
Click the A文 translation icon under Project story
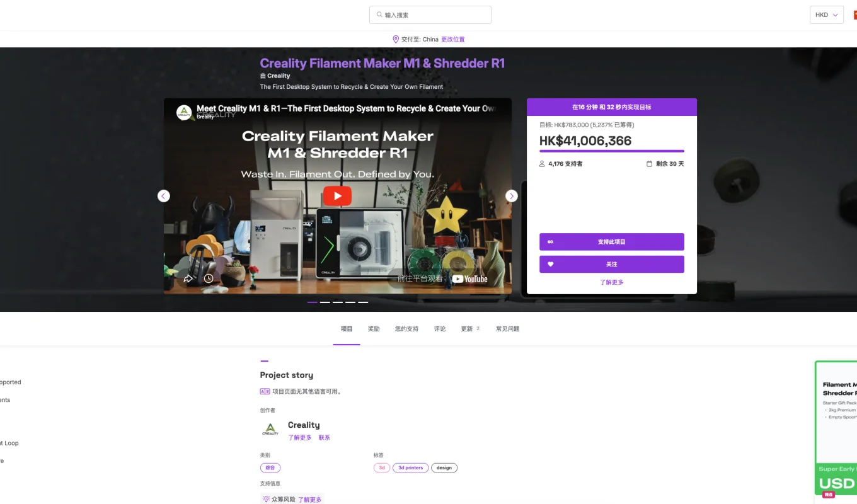[264, 391]
